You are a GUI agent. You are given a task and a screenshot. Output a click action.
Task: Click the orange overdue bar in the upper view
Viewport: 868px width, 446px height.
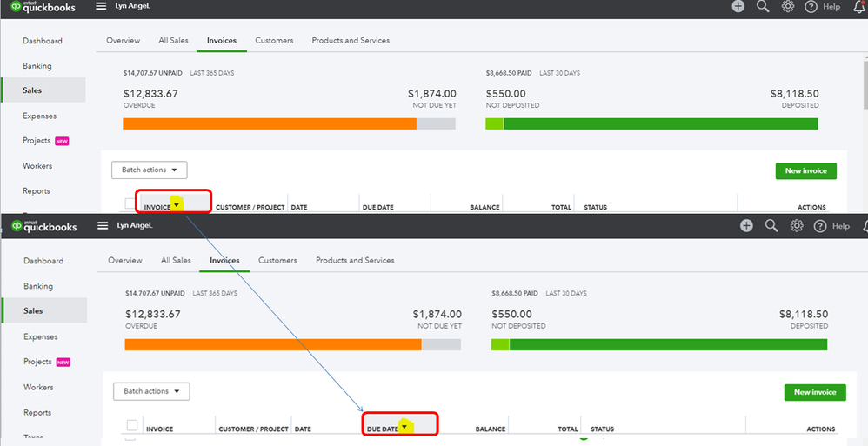coord(270,124)
